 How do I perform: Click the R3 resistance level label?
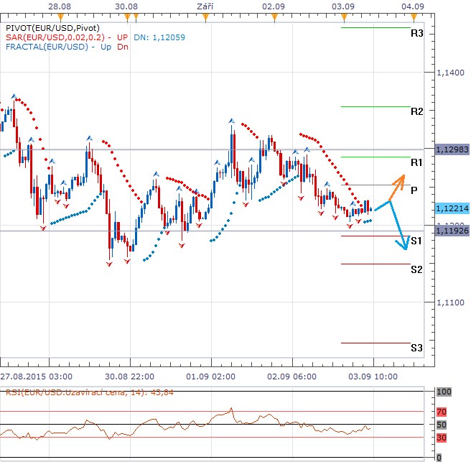(x=416, y=33)
